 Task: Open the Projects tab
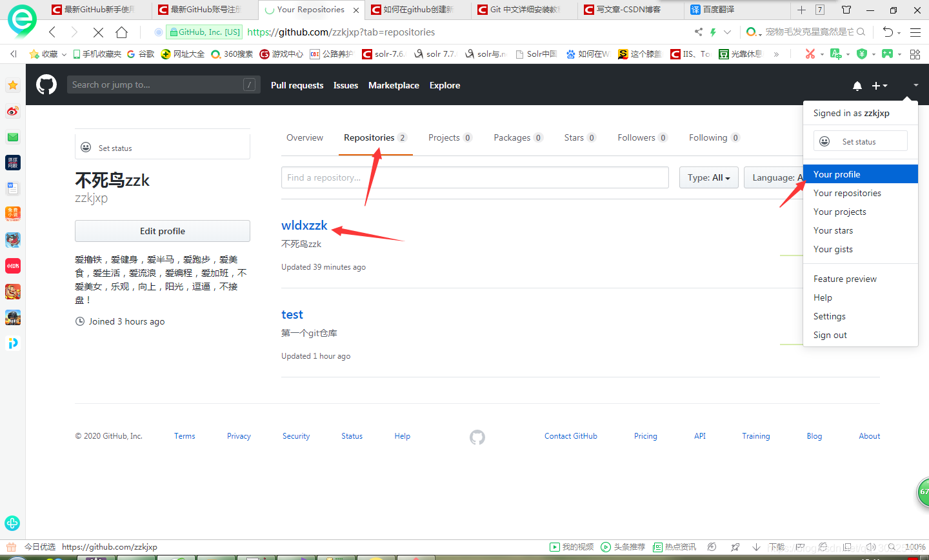click(x=450, y=137)
